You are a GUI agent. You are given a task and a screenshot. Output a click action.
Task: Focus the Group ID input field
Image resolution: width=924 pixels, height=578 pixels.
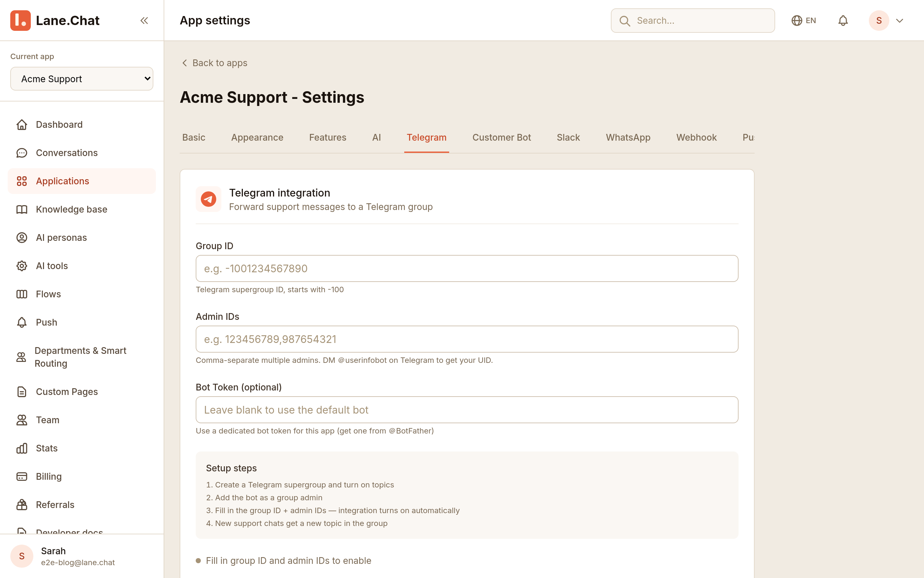[x=466, y=269]
